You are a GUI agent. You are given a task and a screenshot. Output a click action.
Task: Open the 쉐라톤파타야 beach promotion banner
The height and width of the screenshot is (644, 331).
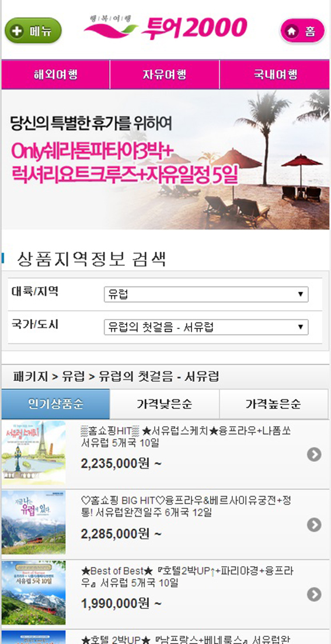[x=165, y=160]
